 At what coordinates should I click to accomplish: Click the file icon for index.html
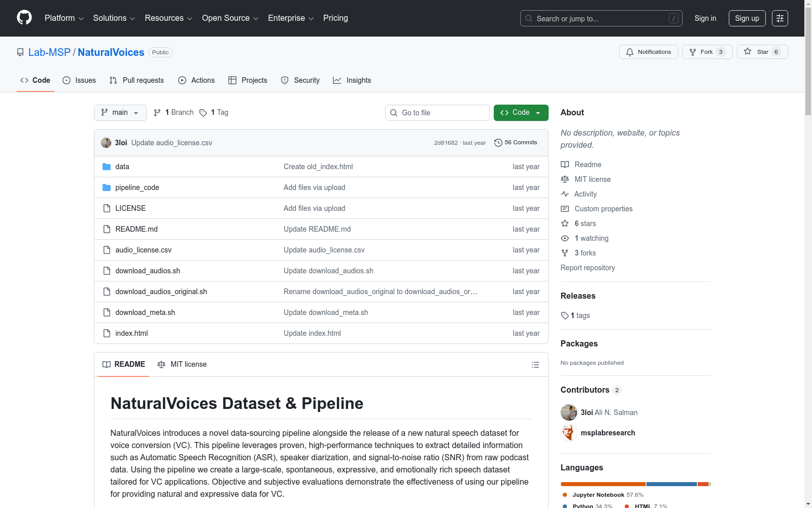pyautogui.click(x=107, y=333)
